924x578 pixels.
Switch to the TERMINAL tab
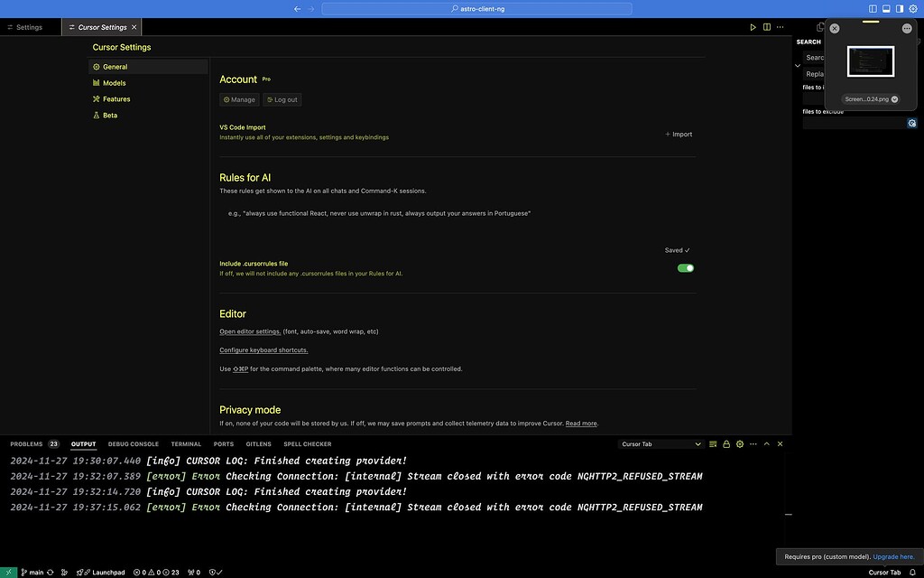(x=186, y=443)
